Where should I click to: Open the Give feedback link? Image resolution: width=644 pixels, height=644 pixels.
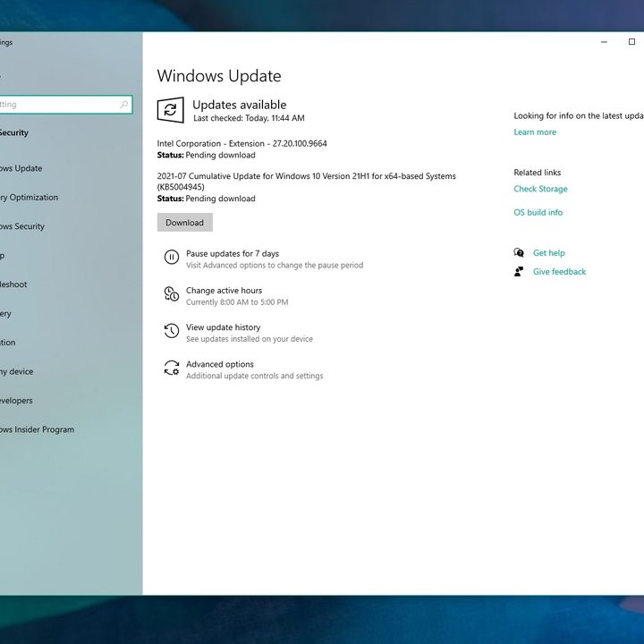559,272
